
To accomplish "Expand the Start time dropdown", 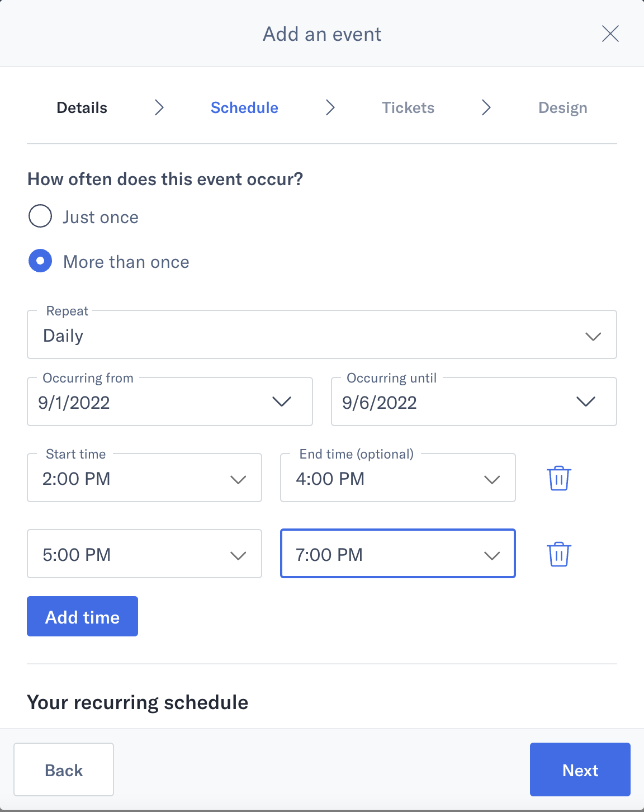I will (x=238, y=479).
